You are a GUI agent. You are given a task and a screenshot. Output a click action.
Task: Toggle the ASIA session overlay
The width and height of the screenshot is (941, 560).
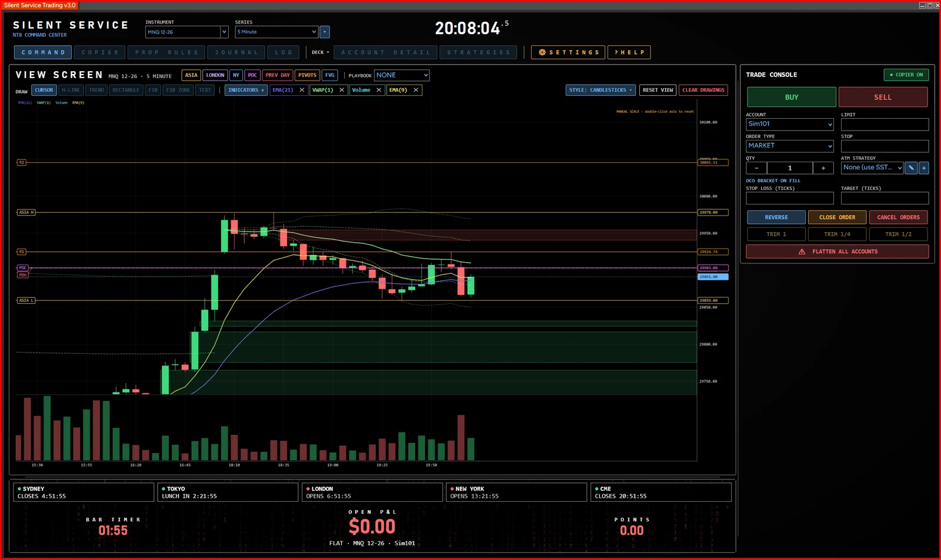[x=191, y=75]
